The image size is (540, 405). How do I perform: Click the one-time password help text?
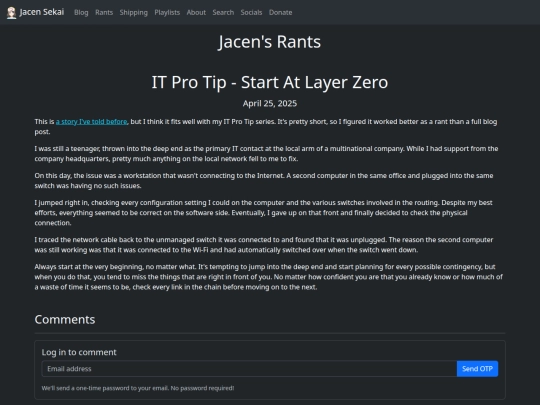coord(138,388)
